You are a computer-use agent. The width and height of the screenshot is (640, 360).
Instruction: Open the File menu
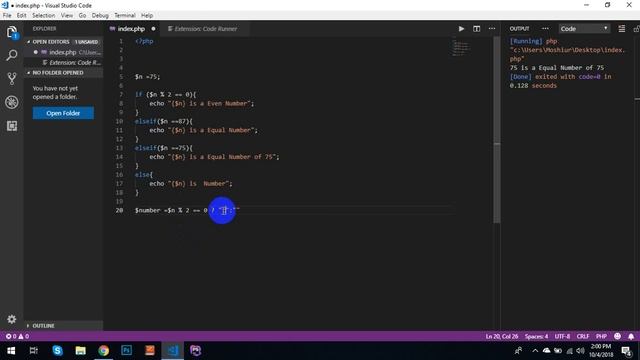click(7, 16)
